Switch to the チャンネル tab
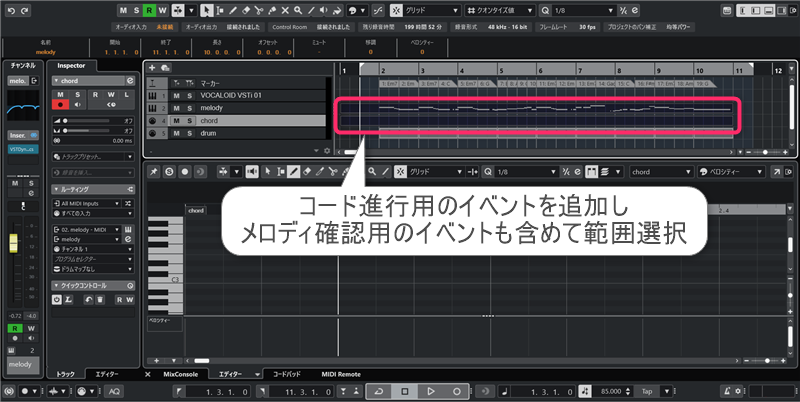Image resolution: width=800 pixels, height=402 pixels. coord(23,66)
